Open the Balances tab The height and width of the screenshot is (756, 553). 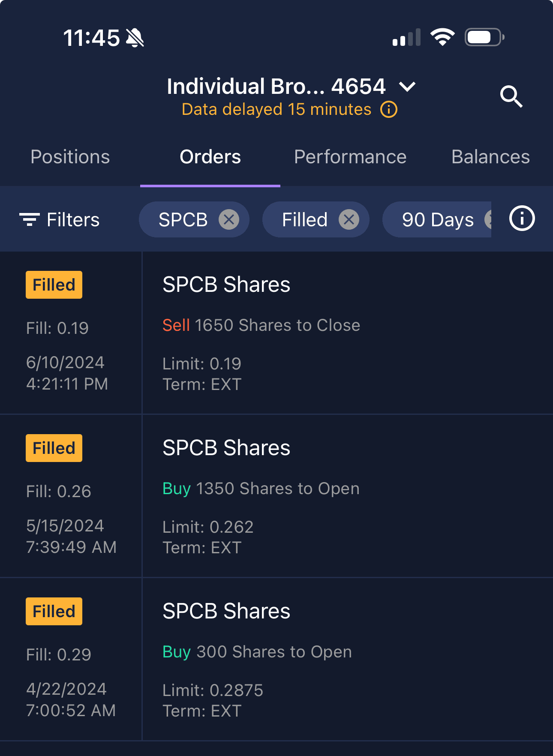click(x=490, y=157)
